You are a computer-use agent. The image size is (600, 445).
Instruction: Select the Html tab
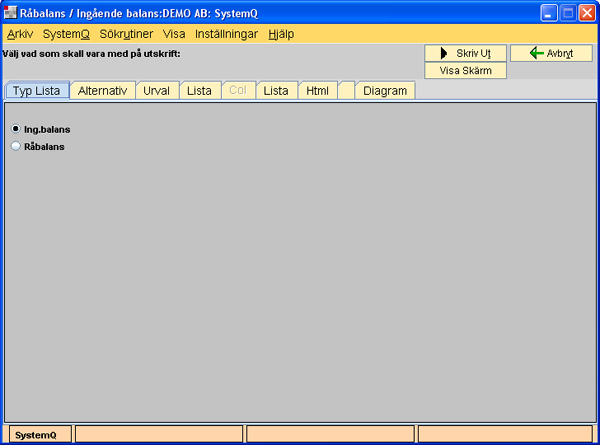(x=317, y=91)
